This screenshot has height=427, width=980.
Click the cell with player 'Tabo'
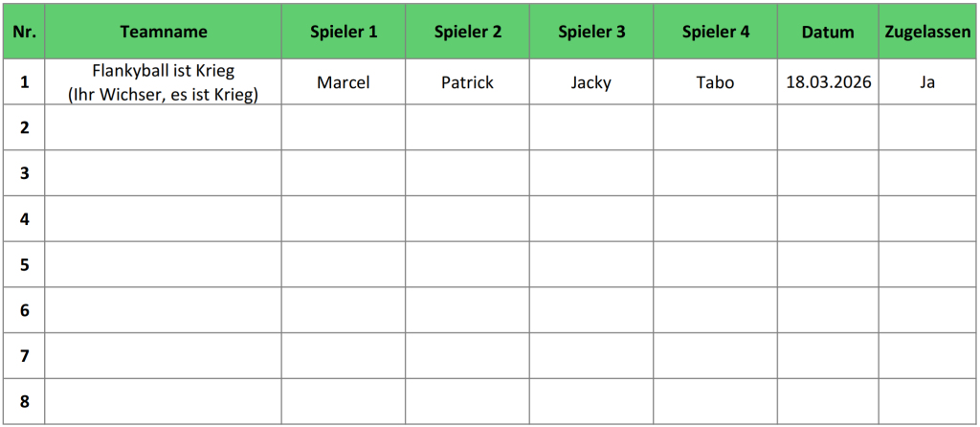click(x=716, y=82)
